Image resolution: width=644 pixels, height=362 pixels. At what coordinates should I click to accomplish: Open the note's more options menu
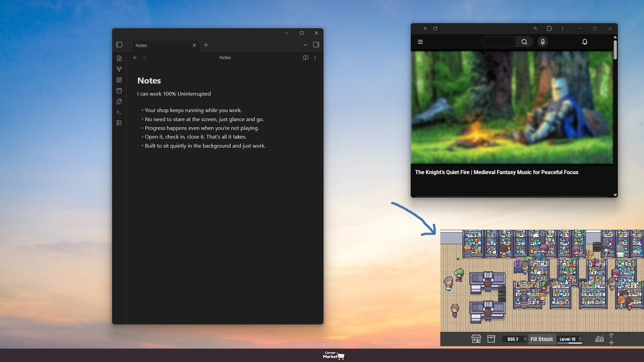[x=315, y=58]
